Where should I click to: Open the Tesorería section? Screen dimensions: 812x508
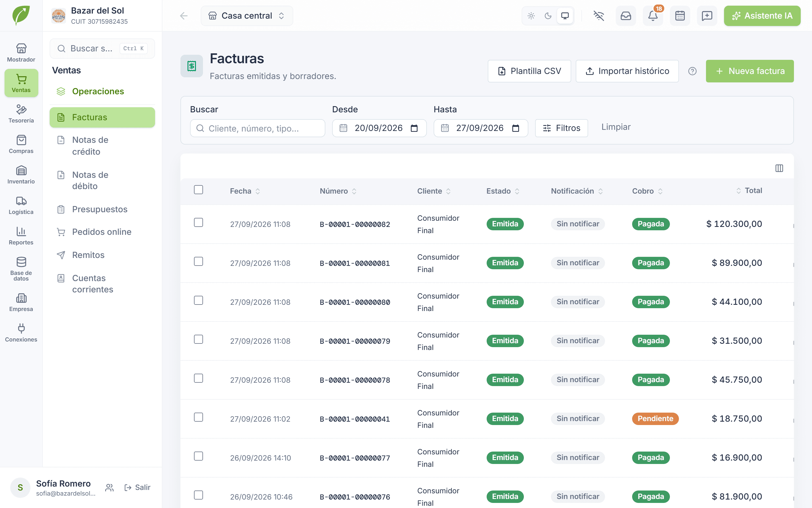coord(21,113)
